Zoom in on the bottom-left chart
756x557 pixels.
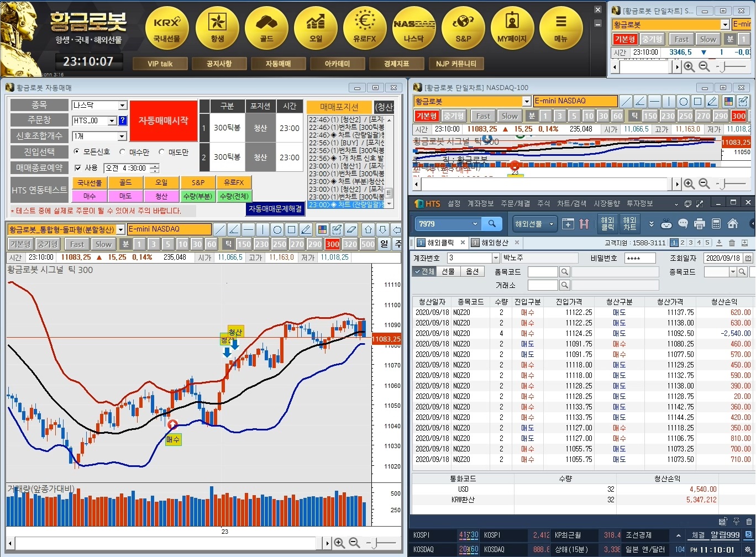tap(339, 543)
